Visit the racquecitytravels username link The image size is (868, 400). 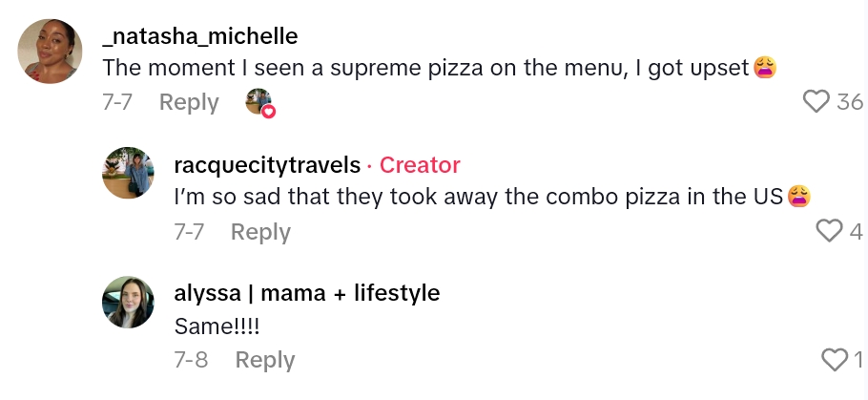pos(268,165)
